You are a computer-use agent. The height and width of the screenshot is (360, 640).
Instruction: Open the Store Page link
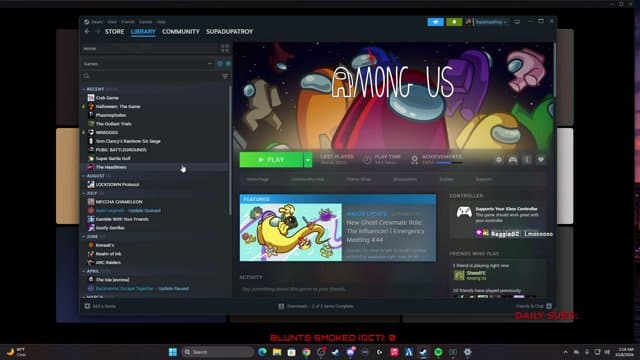click(258, 179)
